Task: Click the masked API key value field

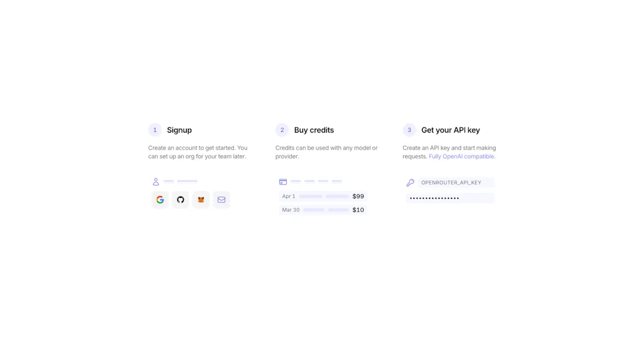Action: point(450,198)
